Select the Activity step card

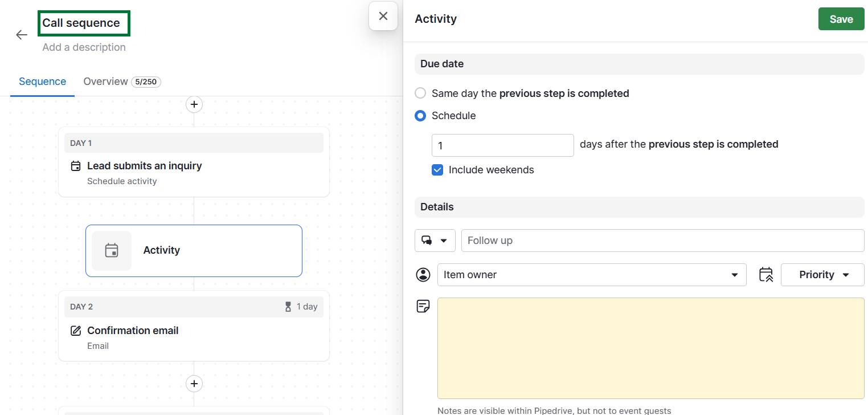click(x=194, y=251)
